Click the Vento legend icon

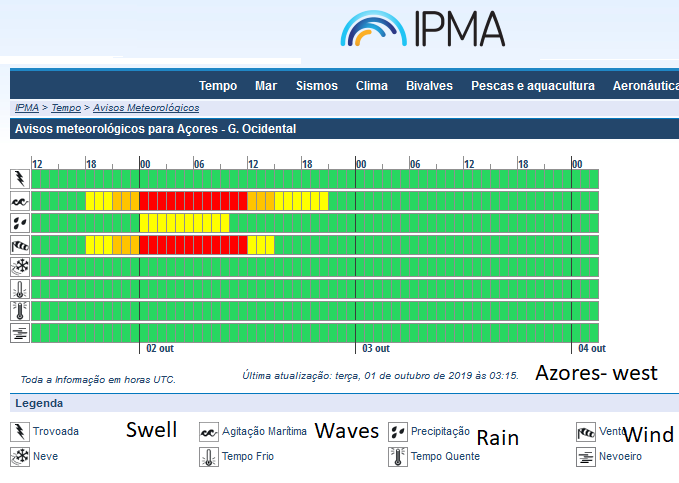(x=586, y=432)
